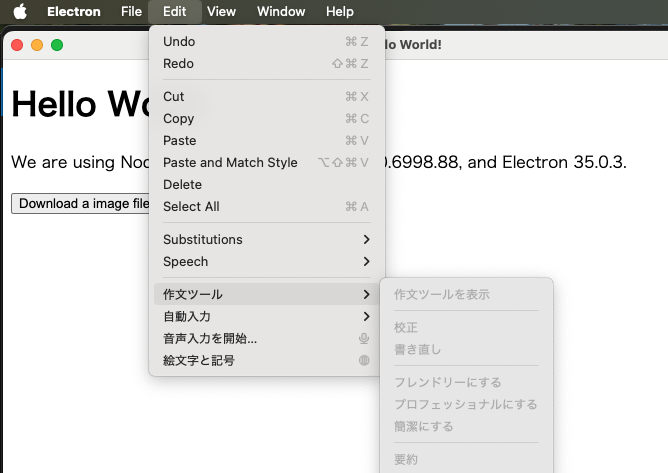The image size is (668, 473).
Task: Click the Hello World heading text
Action: 81,104
